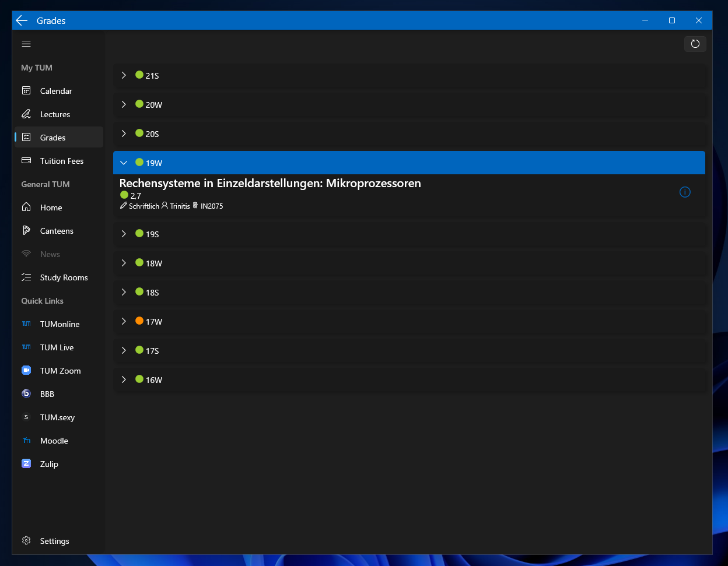This screenshot has height=566, width=728.
Task: Click the back arrow in title bar
Action: tap(22, 20)
